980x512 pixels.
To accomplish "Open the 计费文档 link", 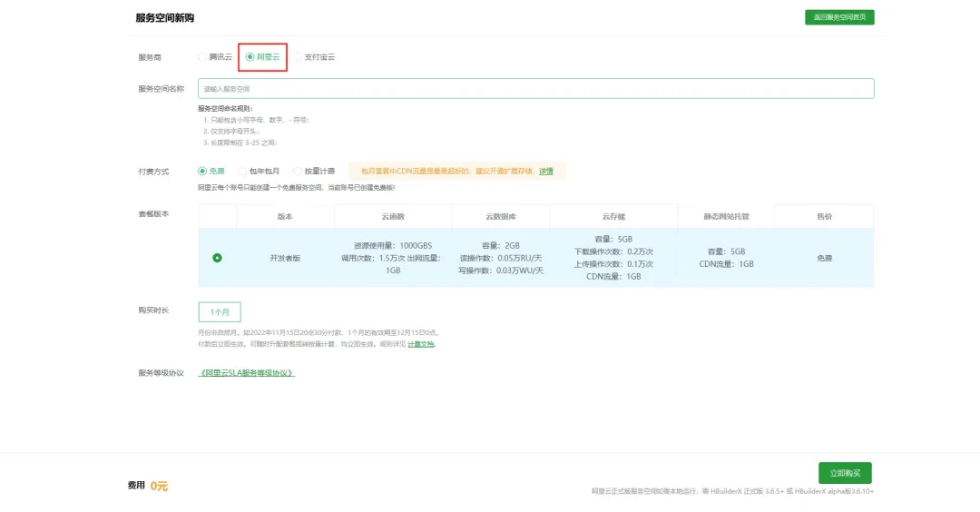I will pyautogui.click(x=421, y=344).
